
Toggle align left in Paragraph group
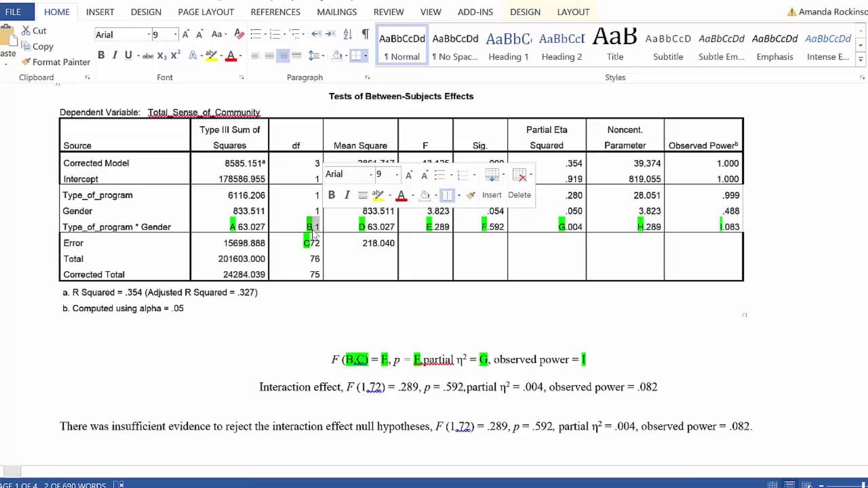click(256, 56)
